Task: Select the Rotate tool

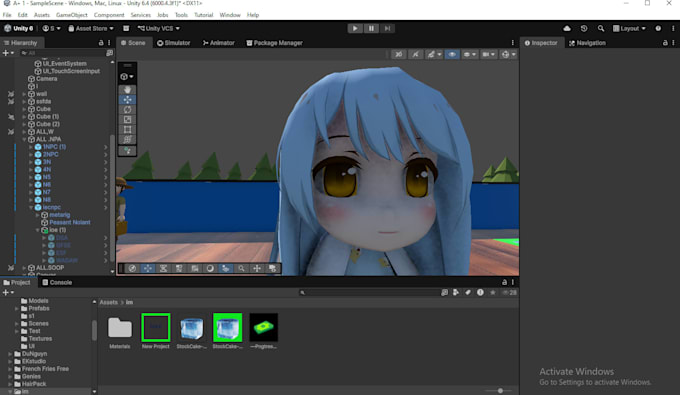Action: [x=127, y=109]
